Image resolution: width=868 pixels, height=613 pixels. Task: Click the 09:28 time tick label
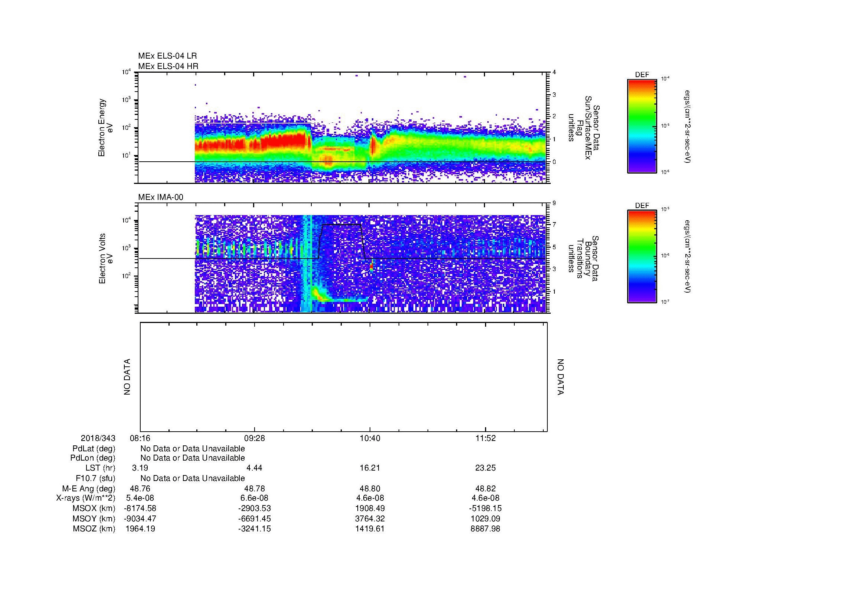(x=255, y=438)
